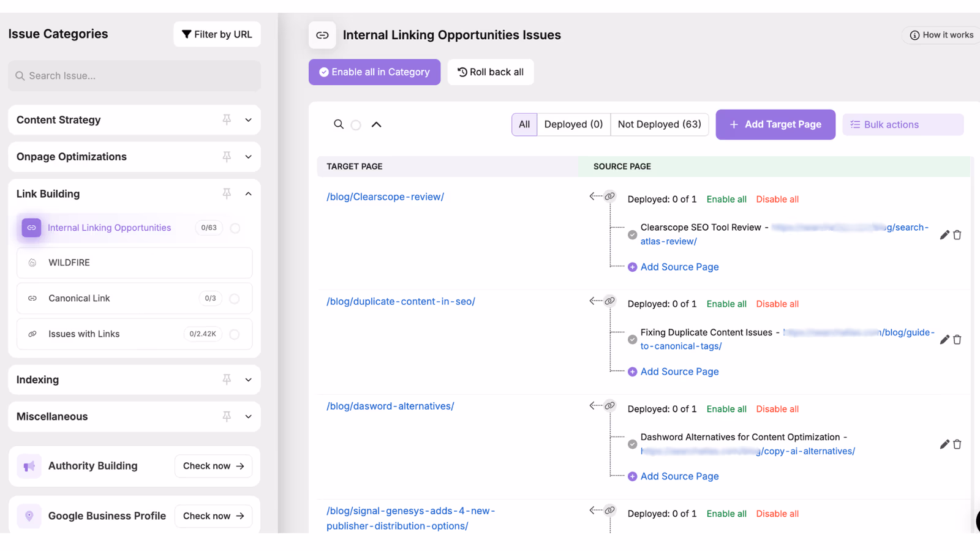Pin the Miscellaneous category
980x551 pixels.
click(x=227, y=416)
